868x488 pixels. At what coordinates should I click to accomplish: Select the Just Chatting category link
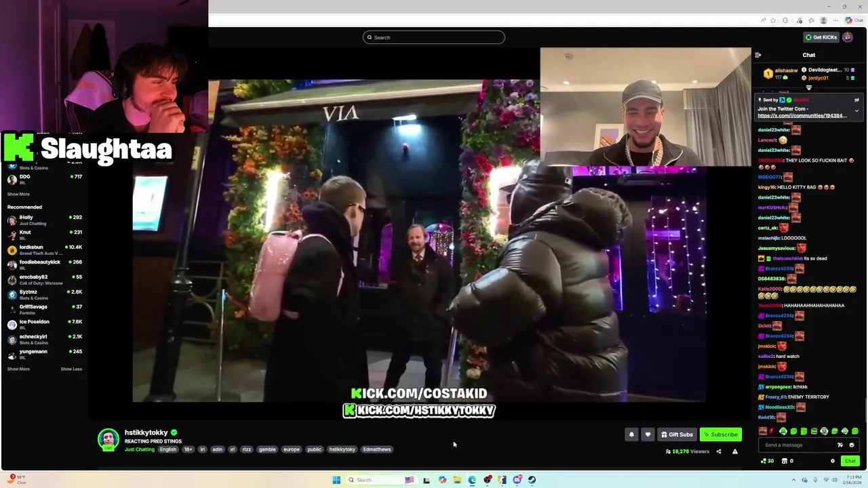(140, 449)
